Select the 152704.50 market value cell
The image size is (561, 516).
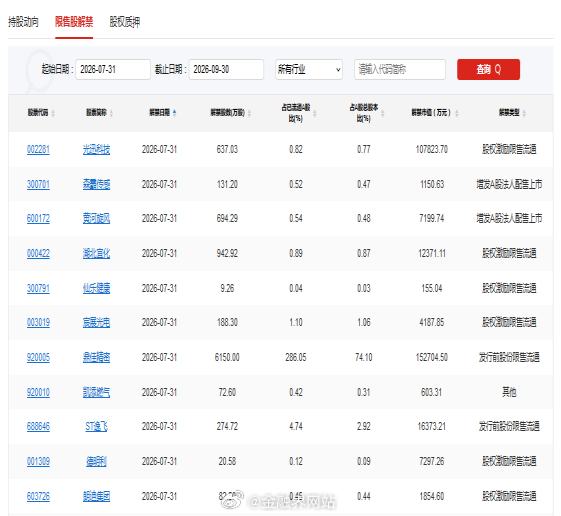click(431, 357)
